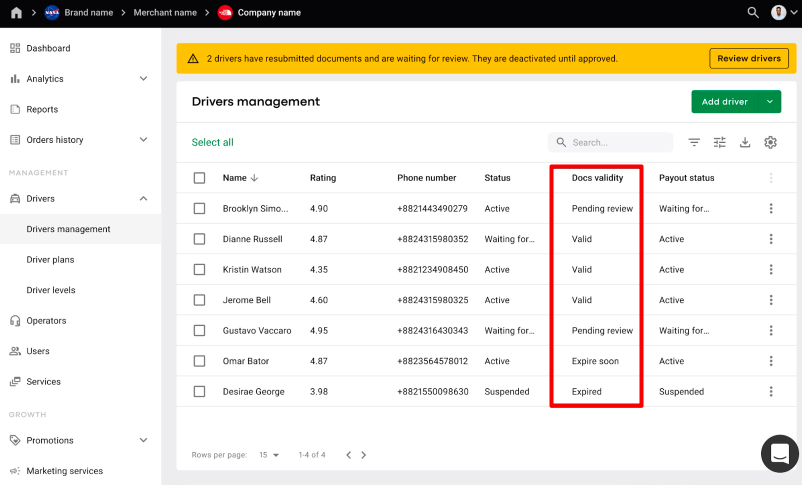Click the Review drivers button

pyautogui.click(x=749, y=58)
